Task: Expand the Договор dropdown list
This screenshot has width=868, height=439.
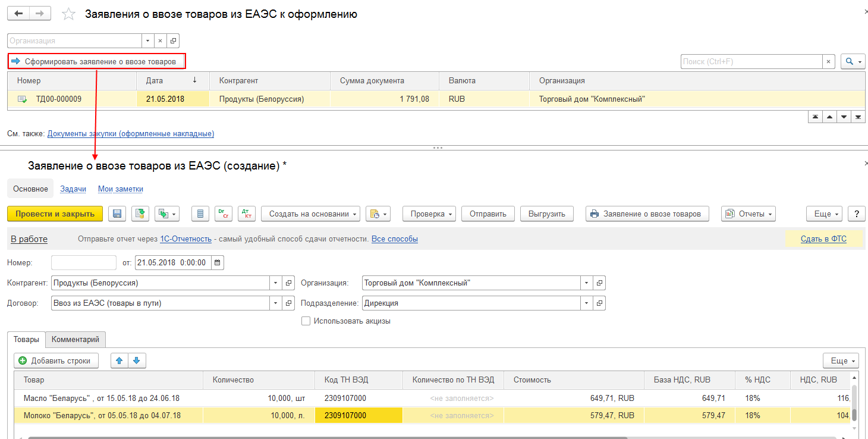Action: click(x=276, y=303)
